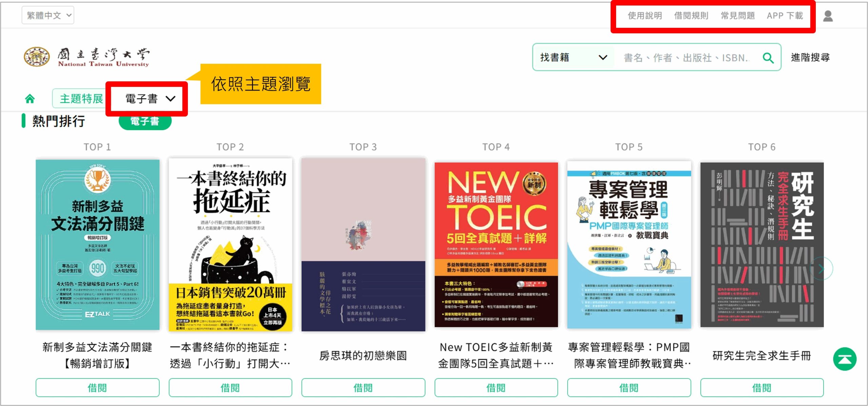Click the TOP 2 rank label
The width and height of the screenshot is (868, 406).
coord(230,147)
